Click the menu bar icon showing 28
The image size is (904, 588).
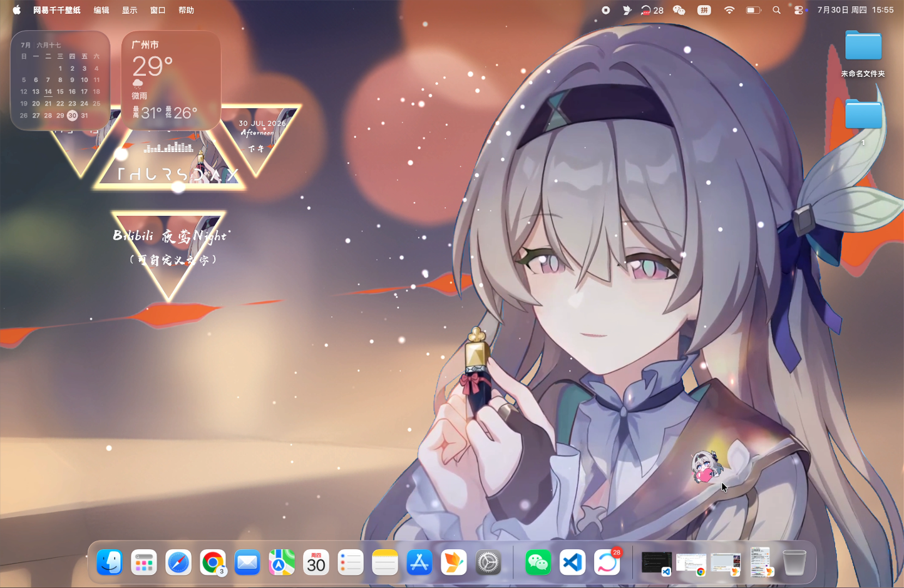[652, 10]
